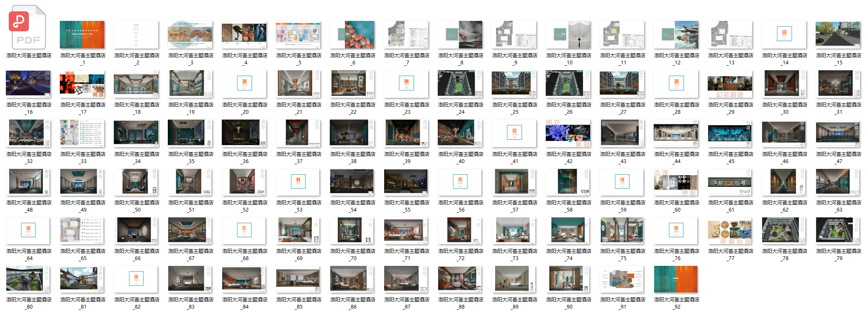Select the night exterior image _16

click(x=28, y=84)
